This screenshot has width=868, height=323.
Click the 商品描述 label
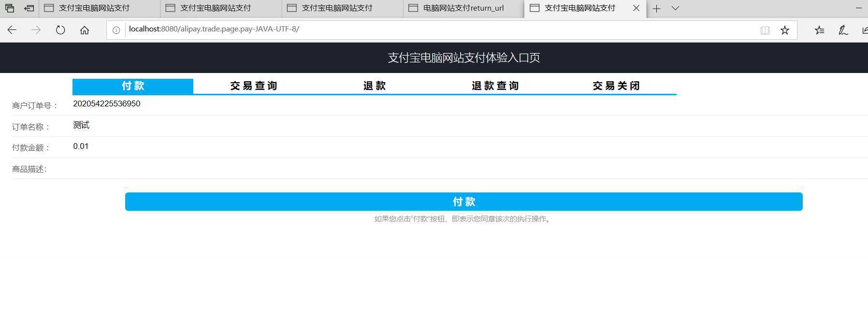tap(29, 169)
